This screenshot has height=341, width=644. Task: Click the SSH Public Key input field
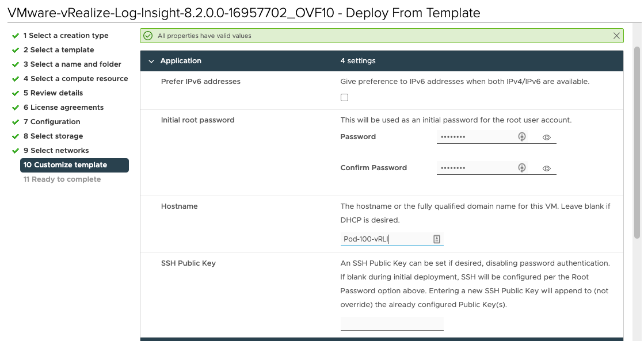[x=392, y=323]
